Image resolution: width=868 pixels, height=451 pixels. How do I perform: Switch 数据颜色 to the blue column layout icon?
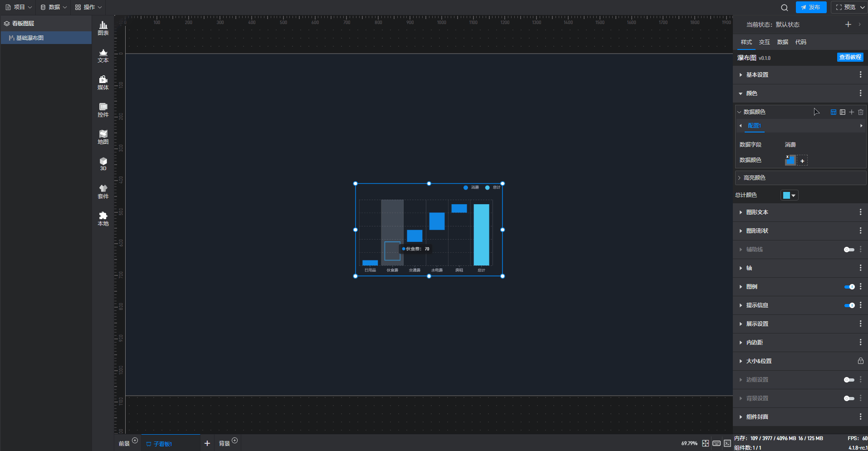(834, 112)
